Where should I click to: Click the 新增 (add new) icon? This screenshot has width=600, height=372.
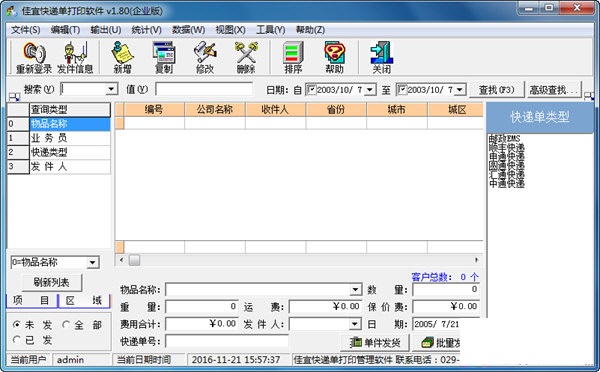point(122,57)
